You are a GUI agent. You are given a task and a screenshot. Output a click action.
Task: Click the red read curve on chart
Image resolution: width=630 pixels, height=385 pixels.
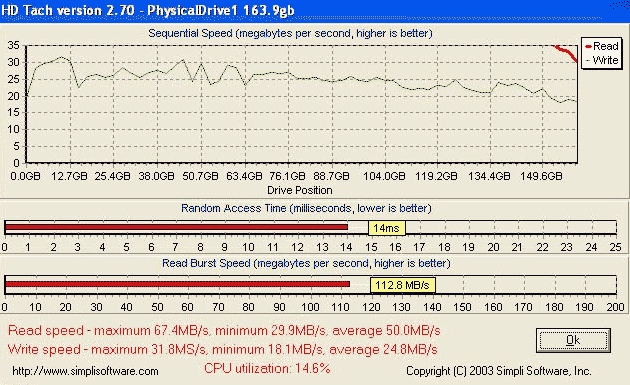click(x=567, y=52)
